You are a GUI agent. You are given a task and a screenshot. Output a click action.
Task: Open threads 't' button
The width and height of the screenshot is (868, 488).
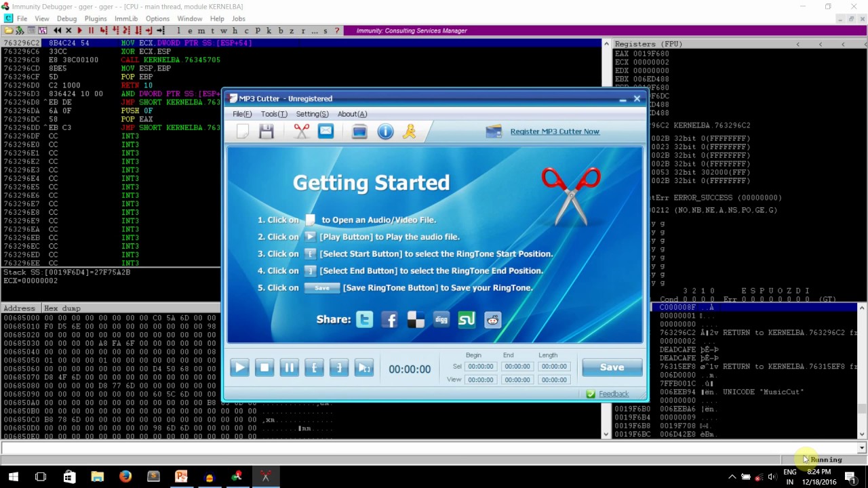pos(212,30)
